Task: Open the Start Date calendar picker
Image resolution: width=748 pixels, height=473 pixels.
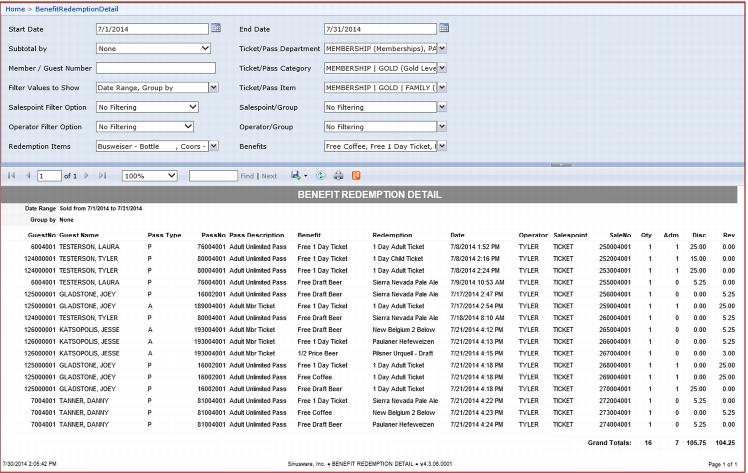Action: point(216,28)
